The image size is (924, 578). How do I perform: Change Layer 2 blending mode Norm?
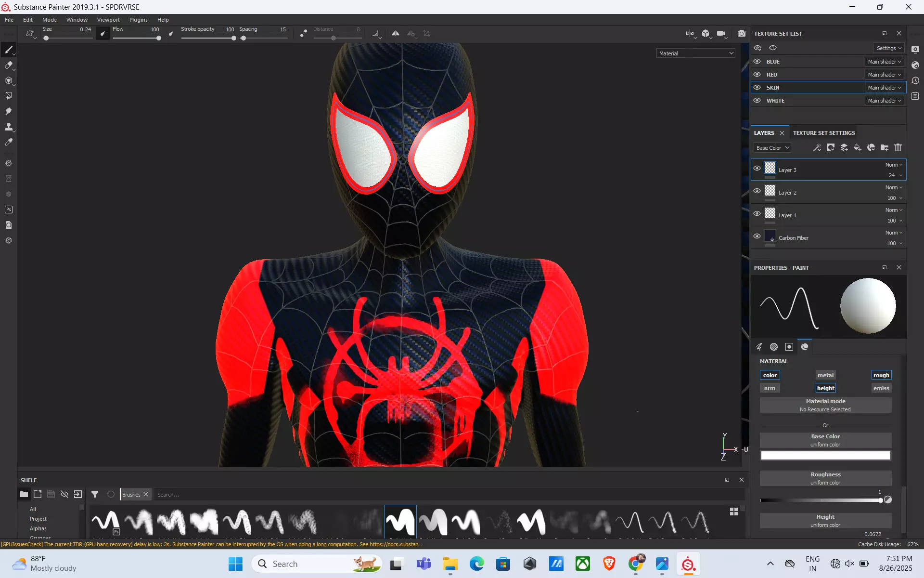pos(894,187)
